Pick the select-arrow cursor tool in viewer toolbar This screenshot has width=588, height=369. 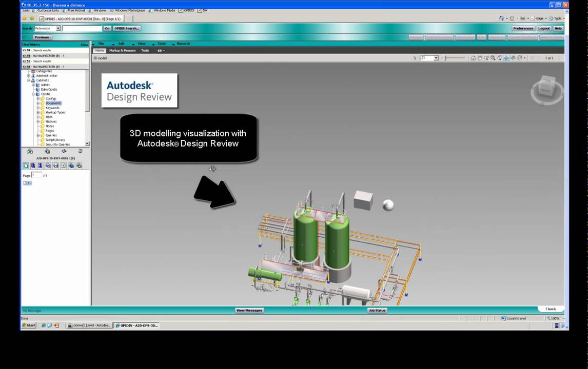pos(415,58)
